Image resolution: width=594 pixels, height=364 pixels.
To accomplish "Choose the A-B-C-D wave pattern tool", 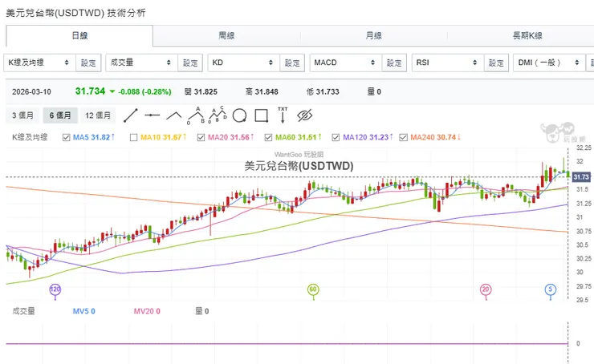I will click(x=214, y=115).
